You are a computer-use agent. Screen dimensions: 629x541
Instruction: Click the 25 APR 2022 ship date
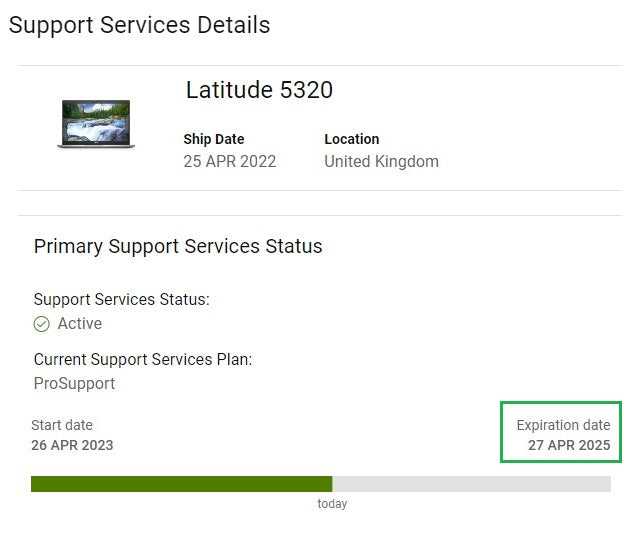tap(229, 161)
